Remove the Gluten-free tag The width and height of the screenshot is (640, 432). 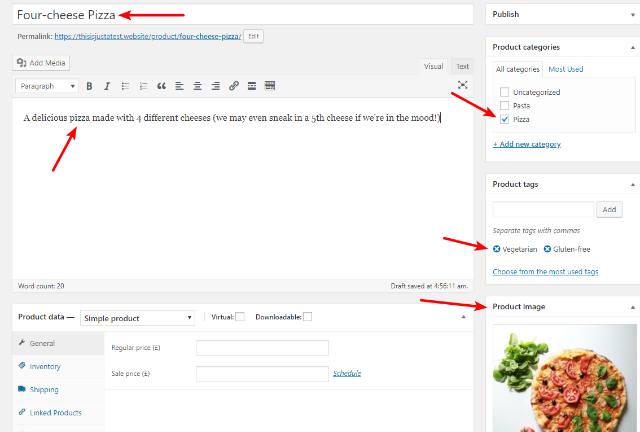point(547,249)
